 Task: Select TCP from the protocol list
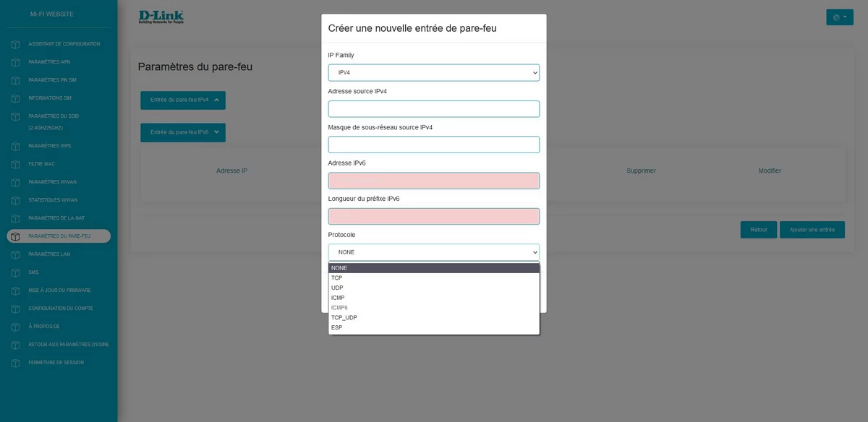434,277
